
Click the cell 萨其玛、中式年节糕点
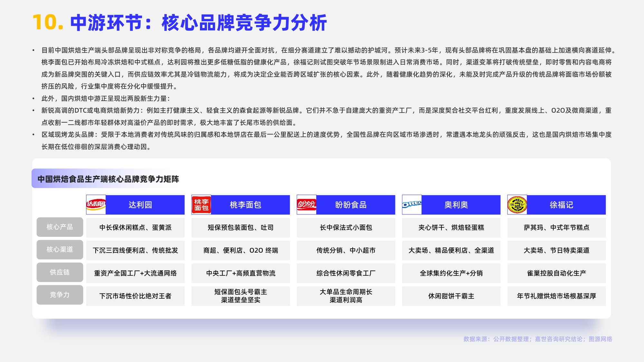point(556,227)
